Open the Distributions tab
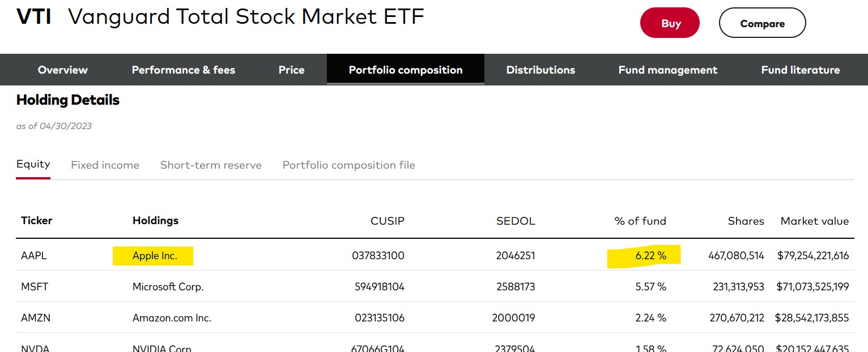The height and width of the screenshot is (352, 868). [541, 70]
